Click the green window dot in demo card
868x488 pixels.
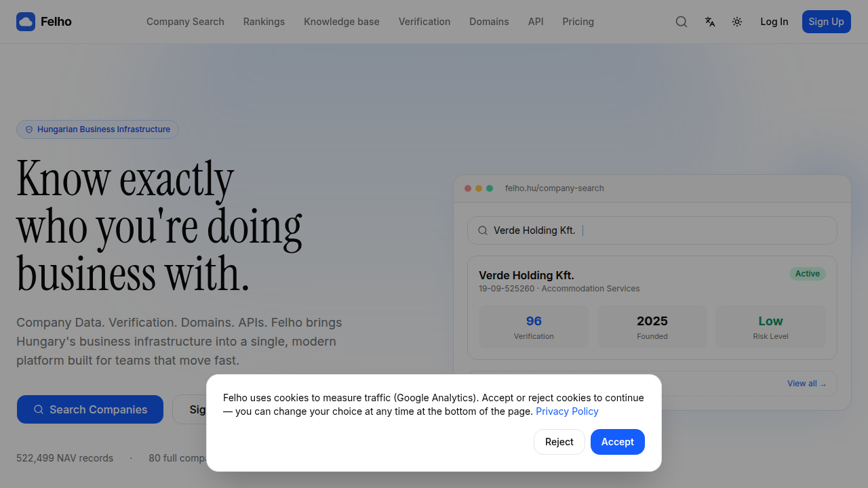(490, 188)
